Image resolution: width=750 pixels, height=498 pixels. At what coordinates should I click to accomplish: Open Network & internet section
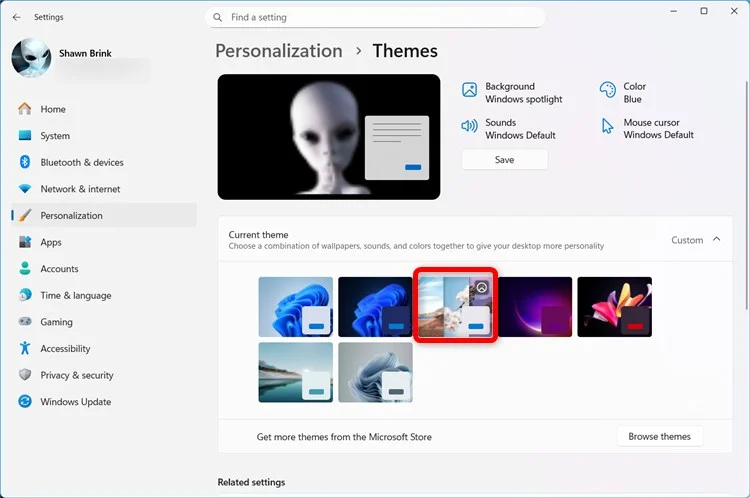[104, 189]
